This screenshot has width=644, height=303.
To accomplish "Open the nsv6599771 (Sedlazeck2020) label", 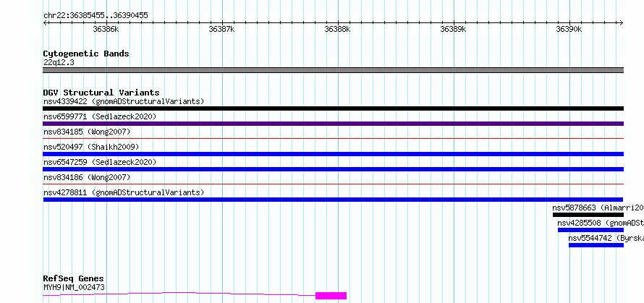I will 100,116.
